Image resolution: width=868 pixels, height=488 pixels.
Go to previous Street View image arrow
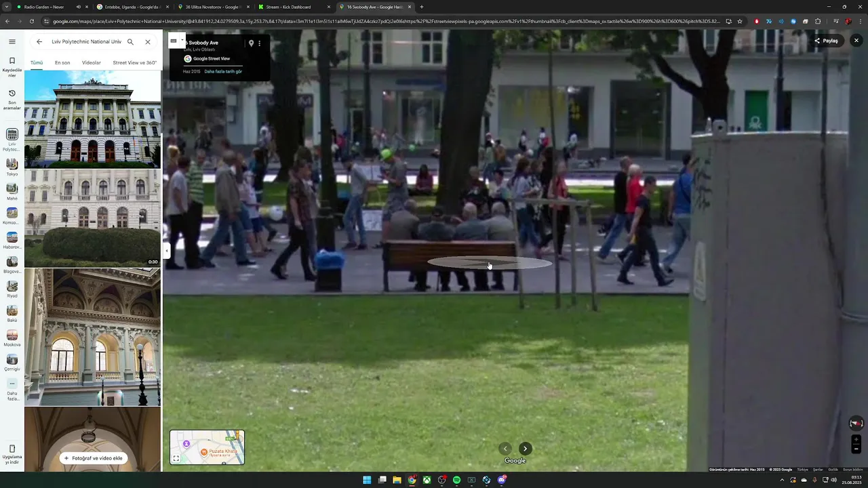505,449
